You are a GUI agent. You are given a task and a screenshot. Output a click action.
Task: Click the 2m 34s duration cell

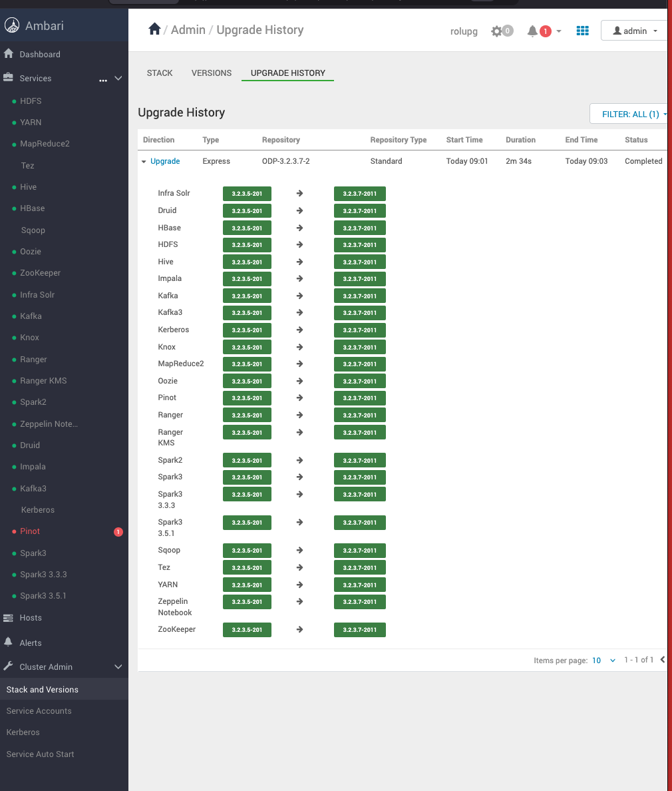(518, 161)
